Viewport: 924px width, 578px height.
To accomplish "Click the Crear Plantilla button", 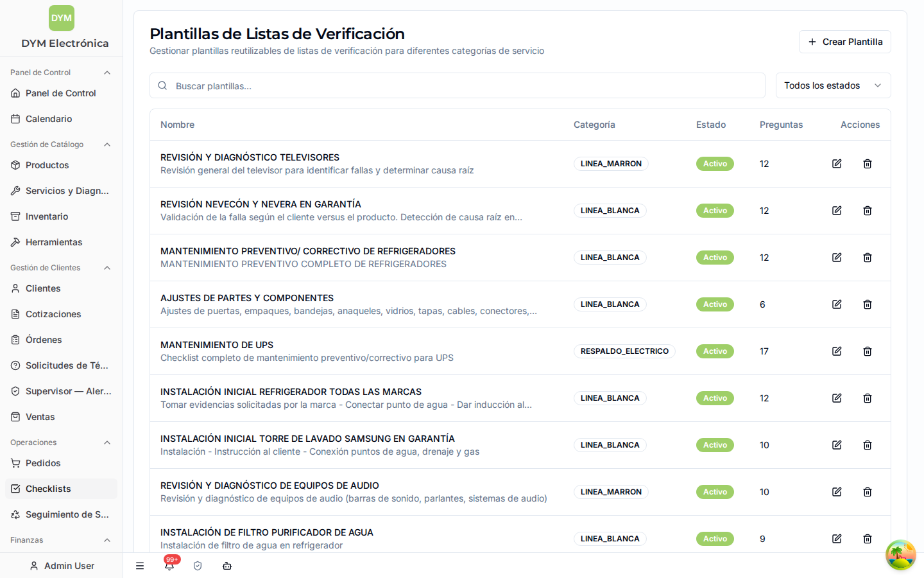I will tap(844, 42).
